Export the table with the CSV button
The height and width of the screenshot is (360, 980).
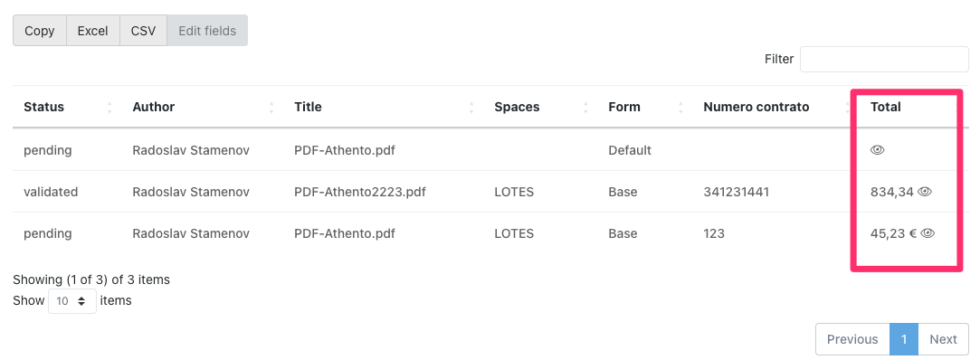[x=143, y=31]
